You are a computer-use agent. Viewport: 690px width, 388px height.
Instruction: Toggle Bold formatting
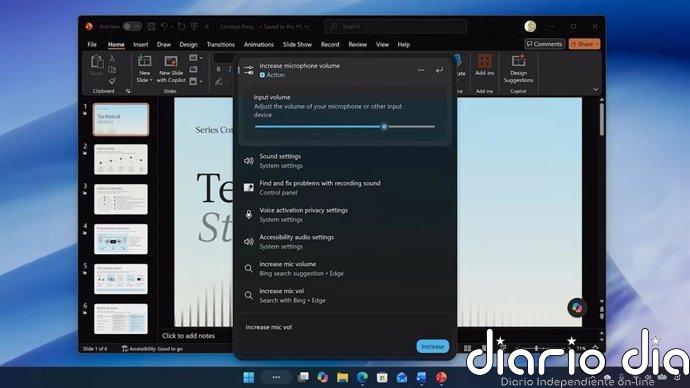coord(218,69)
